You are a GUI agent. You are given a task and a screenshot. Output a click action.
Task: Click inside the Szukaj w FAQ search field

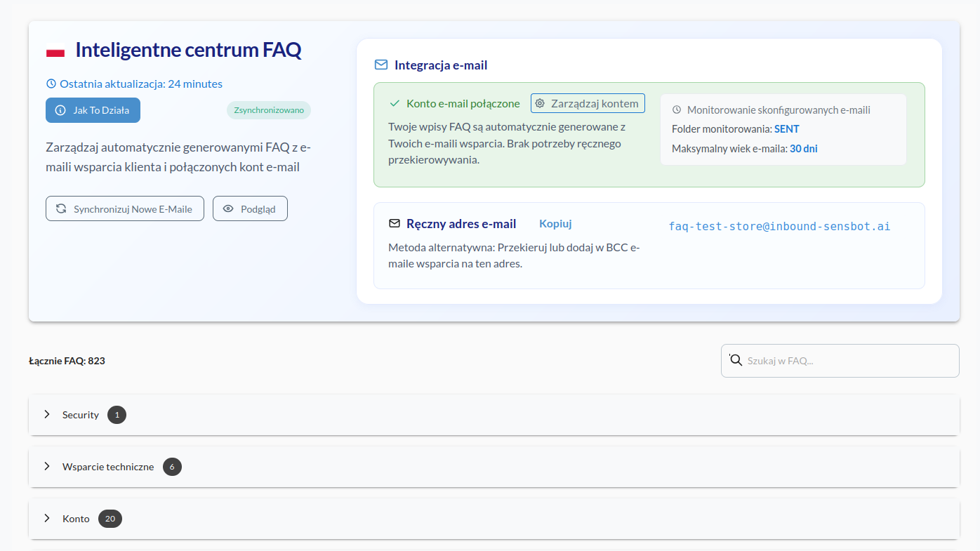[840, 360]
